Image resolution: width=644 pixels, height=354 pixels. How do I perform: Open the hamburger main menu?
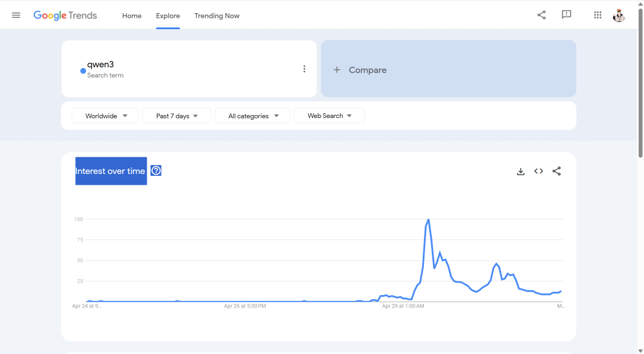[16, 15]
